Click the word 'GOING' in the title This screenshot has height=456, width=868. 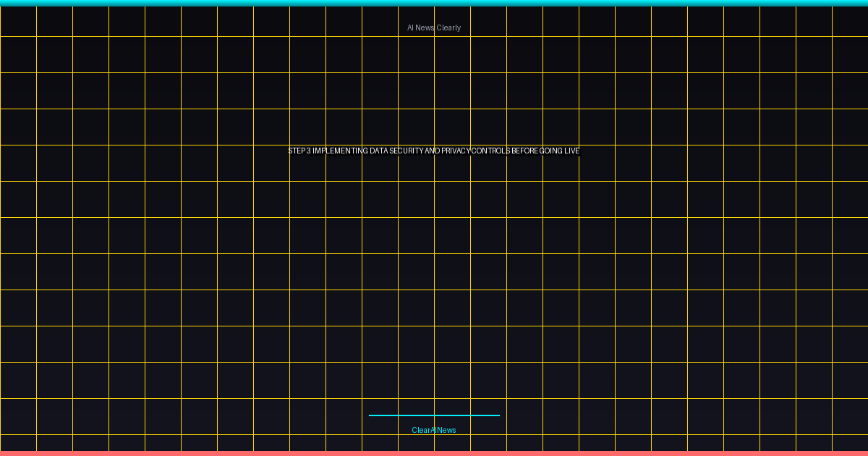(x=551, y=151)
